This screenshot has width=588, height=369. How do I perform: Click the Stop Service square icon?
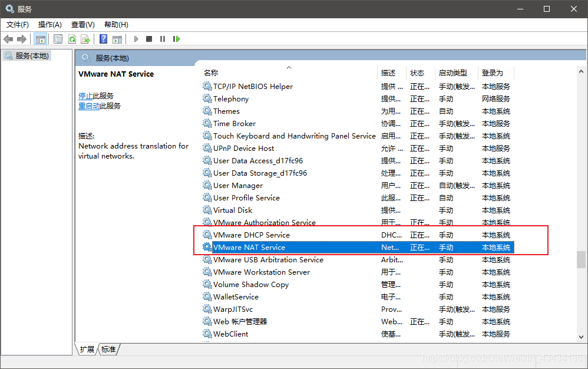coord(149,39)
